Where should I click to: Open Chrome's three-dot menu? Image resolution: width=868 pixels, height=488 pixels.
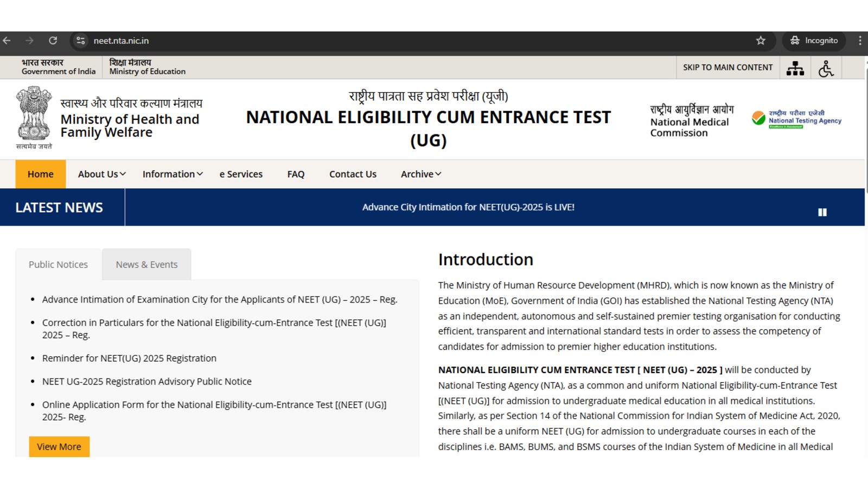[859, 40]
